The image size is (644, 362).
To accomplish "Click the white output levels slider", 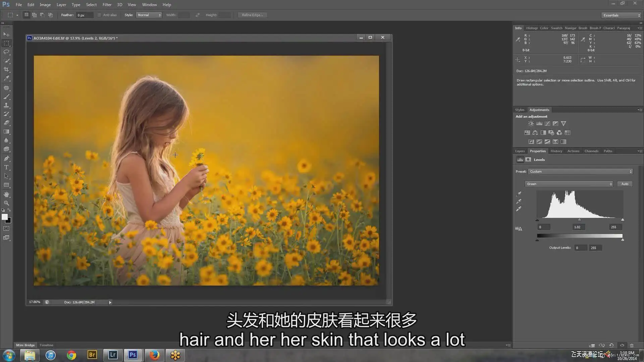I will click(623, 240).
